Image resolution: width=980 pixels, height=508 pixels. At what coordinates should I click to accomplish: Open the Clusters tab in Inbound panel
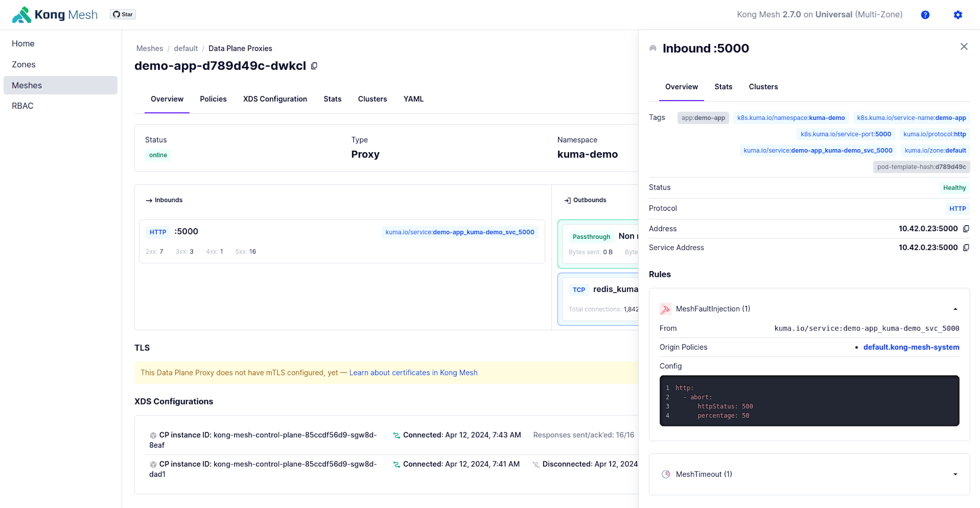763,87
